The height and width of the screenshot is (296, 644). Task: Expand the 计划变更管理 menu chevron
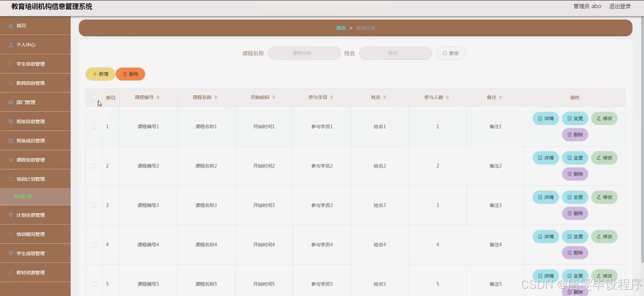tap(62, 215)
